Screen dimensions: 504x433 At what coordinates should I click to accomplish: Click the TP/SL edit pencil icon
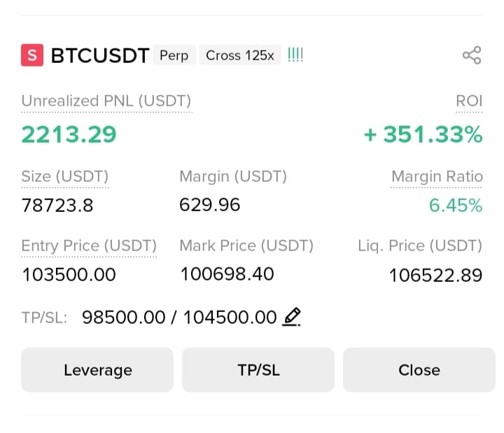coord(291,317)
